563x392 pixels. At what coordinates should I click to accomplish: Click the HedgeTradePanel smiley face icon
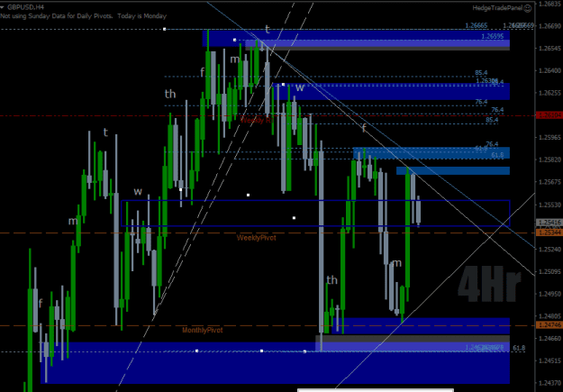528,8
